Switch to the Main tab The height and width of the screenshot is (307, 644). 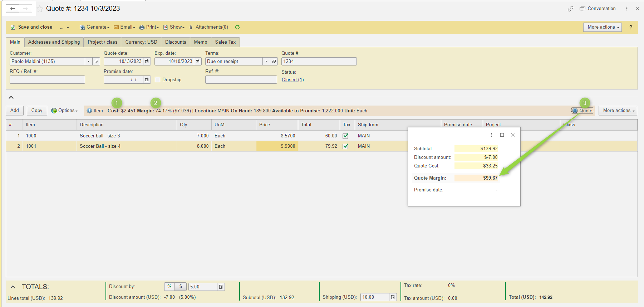click(x=15, y=42)
